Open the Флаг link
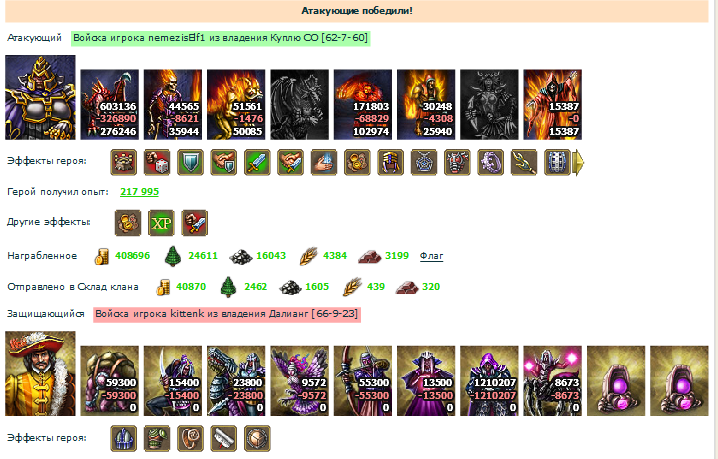718x459 pixels. (431, 256)
